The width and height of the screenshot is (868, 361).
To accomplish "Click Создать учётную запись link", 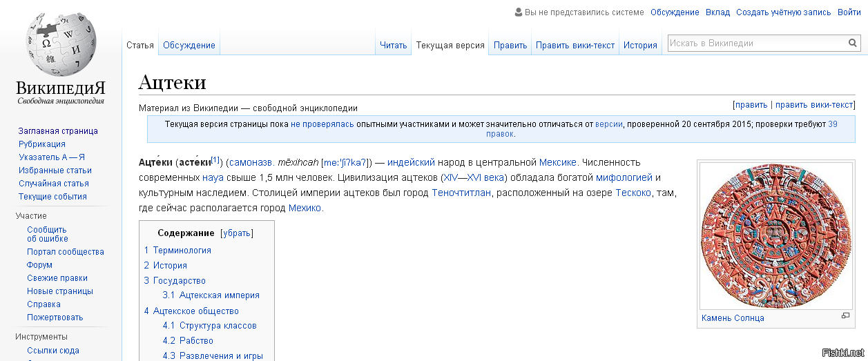I will pyautogui.click(x=784, y=12).
